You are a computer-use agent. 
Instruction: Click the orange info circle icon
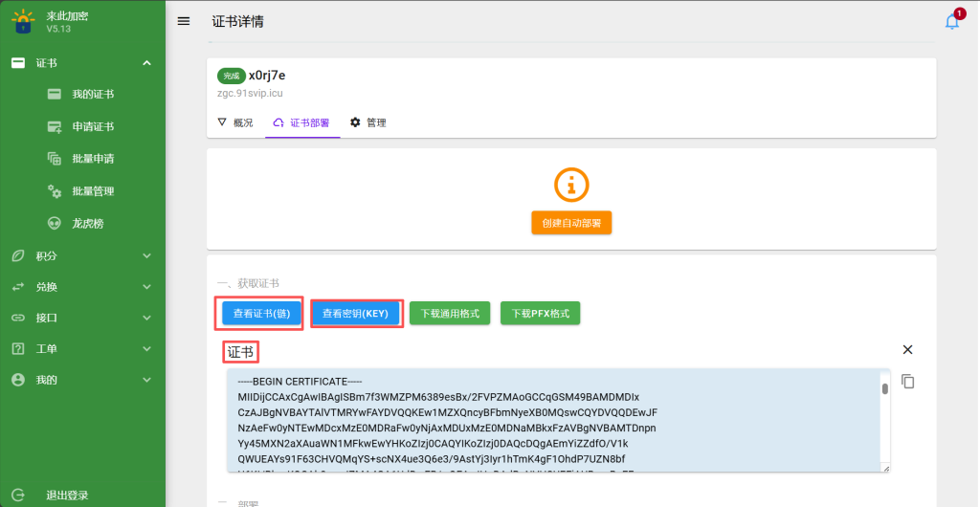tap(571, 186)
